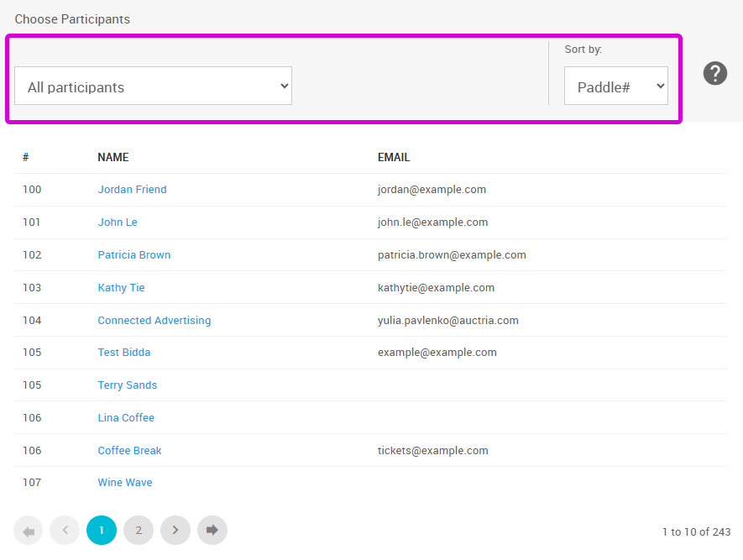Open the Wine Wave participant

click(x=125, y=483)
